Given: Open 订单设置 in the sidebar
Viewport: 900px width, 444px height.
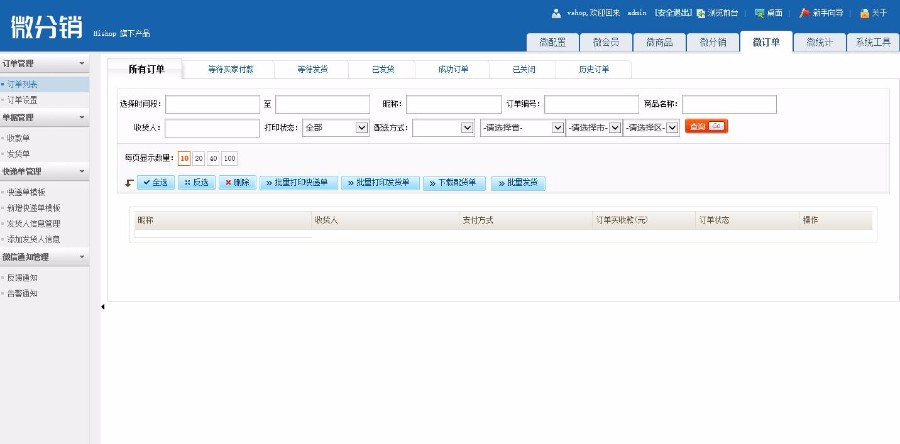Looking at the screenshot, I should 22,100.
